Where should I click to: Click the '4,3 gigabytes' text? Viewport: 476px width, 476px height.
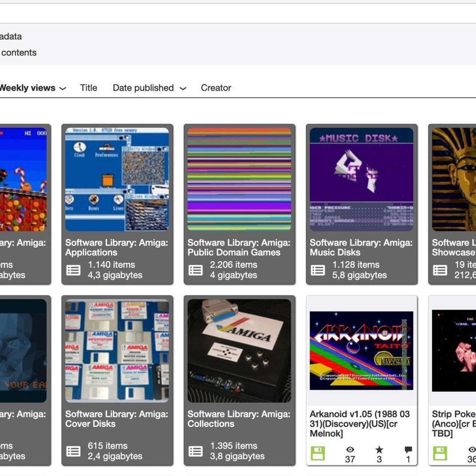click(115, 275)
